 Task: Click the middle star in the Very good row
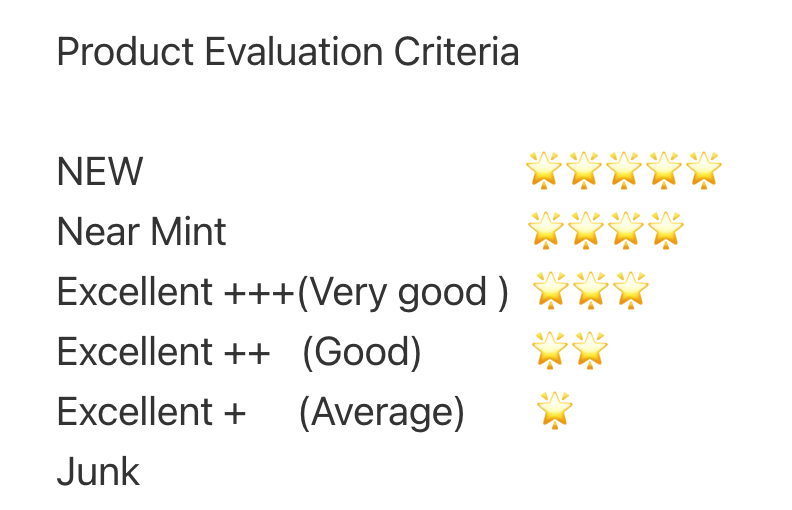click(x=591, y=290)
